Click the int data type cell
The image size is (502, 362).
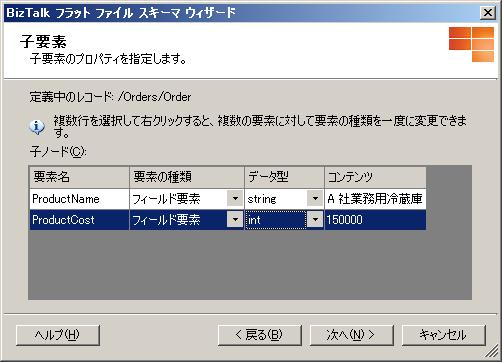click(276, 220)
